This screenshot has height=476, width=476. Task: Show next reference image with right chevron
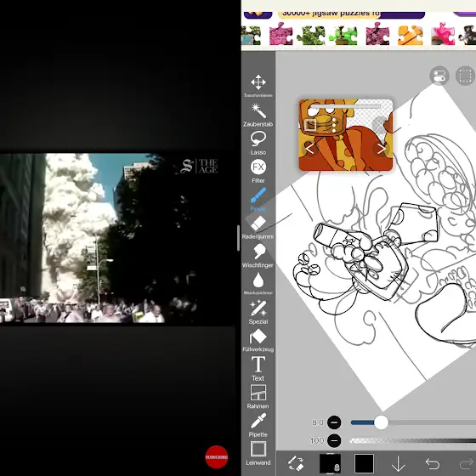coord(382,149)
